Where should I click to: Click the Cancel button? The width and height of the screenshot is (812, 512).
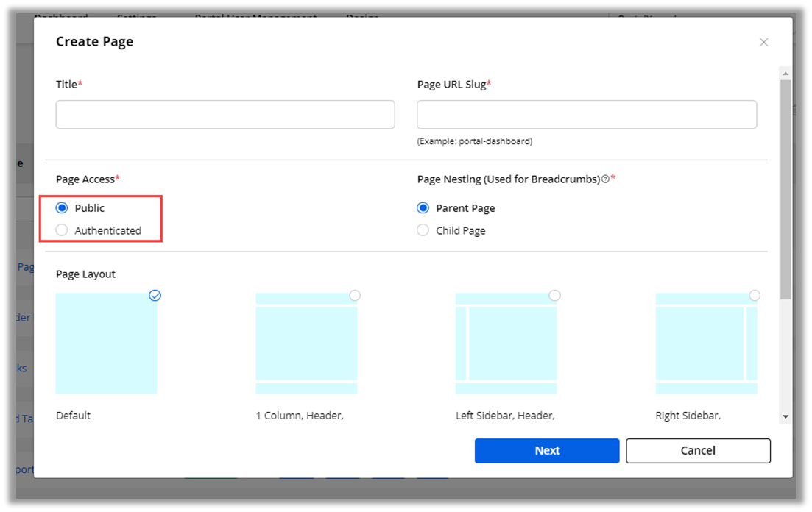click(698, 451)
